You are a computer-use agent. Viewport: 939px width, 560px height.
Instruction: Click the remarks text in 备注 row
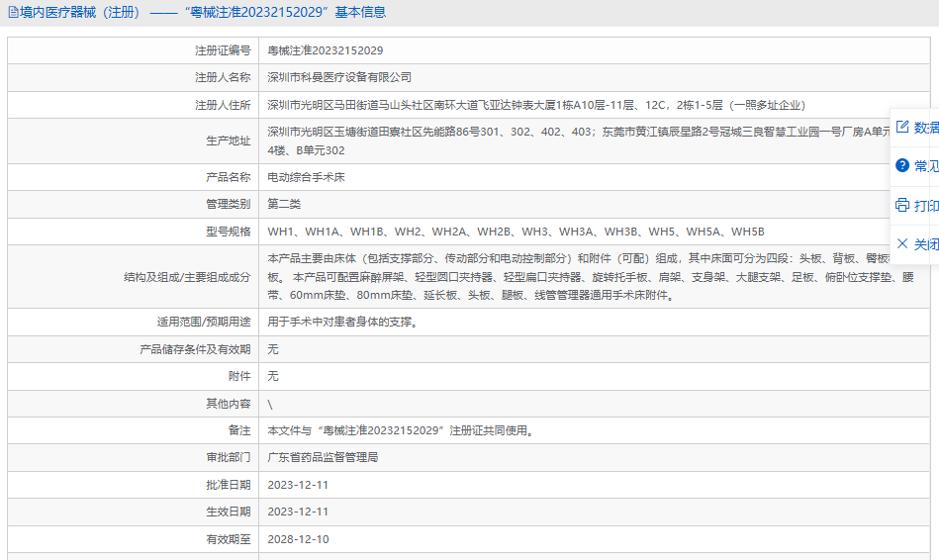coord(402,430)
